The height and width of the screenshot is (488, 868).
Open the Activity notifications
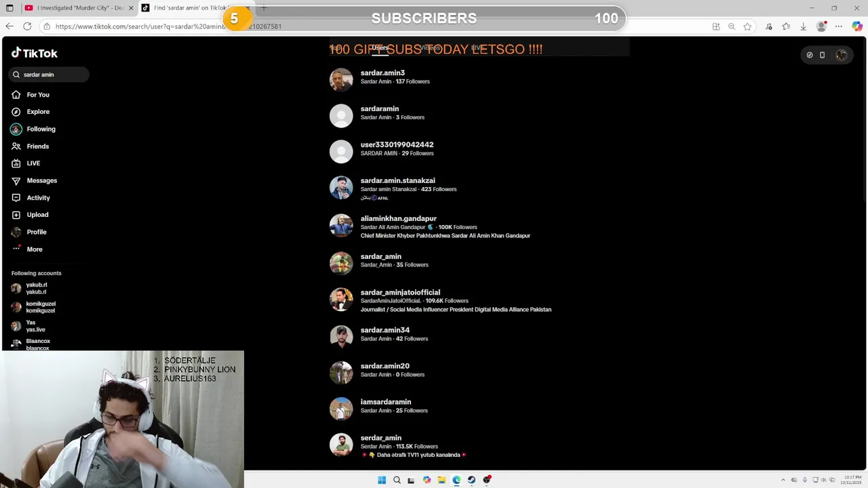click(x=31, y=198)
